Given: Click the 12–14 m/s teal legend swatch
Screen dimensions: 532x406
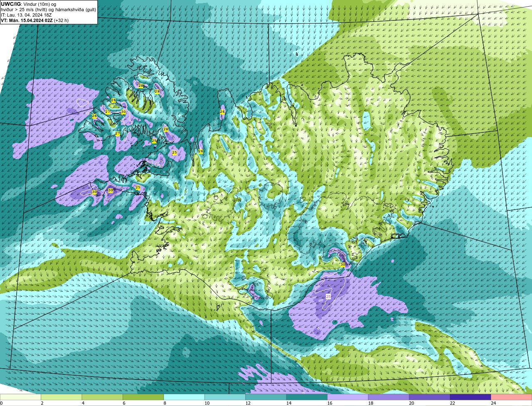Looking at the screenshot, I should [x=266, y=397].
